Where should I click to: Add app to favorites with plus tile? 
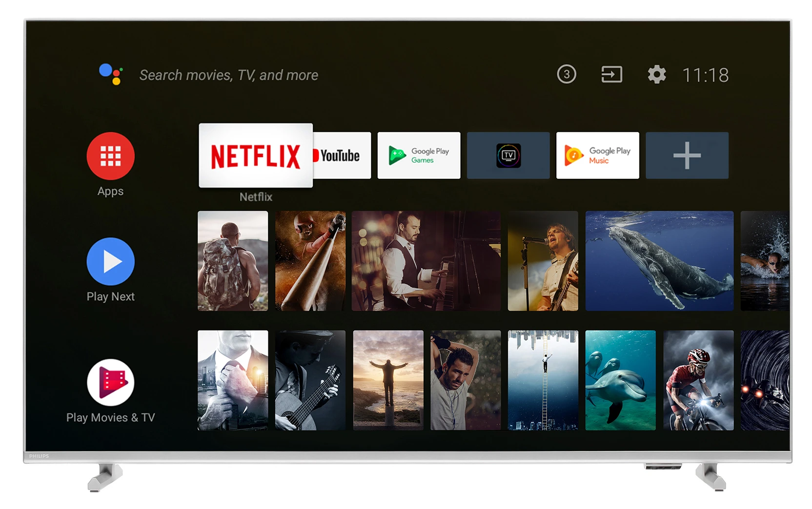(x=687, y=156)
